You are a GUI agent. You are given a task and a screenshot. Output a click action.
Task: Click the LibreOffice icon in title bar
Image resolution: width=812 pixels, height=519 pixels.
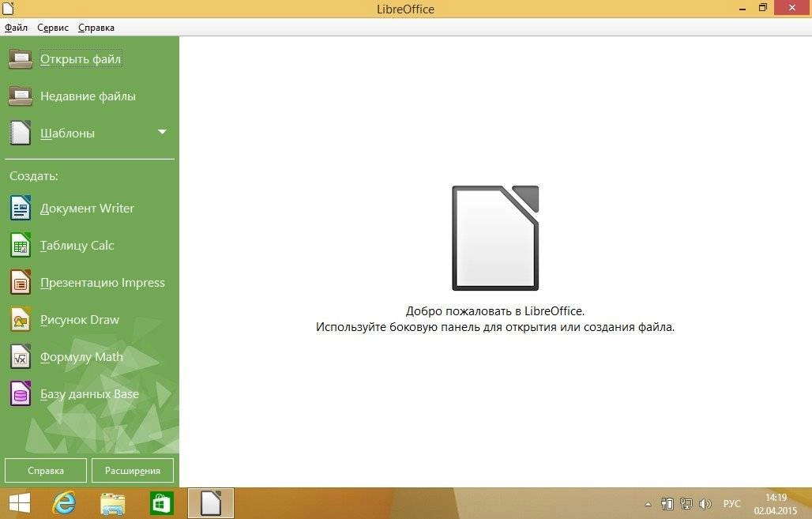coord(8,8)
